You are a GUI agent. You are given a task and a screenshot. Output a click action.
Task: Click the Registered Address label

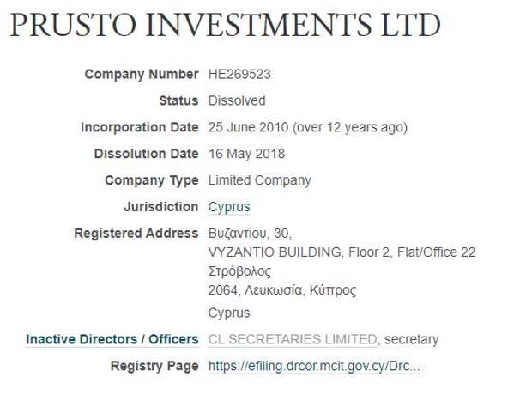[x=136, y=234]
